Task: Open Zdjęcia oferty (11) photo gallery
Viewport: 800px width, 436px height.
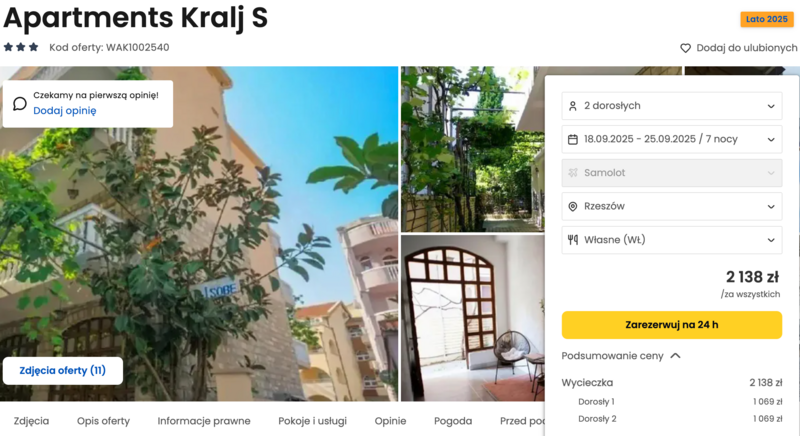Action: (63, 371)
